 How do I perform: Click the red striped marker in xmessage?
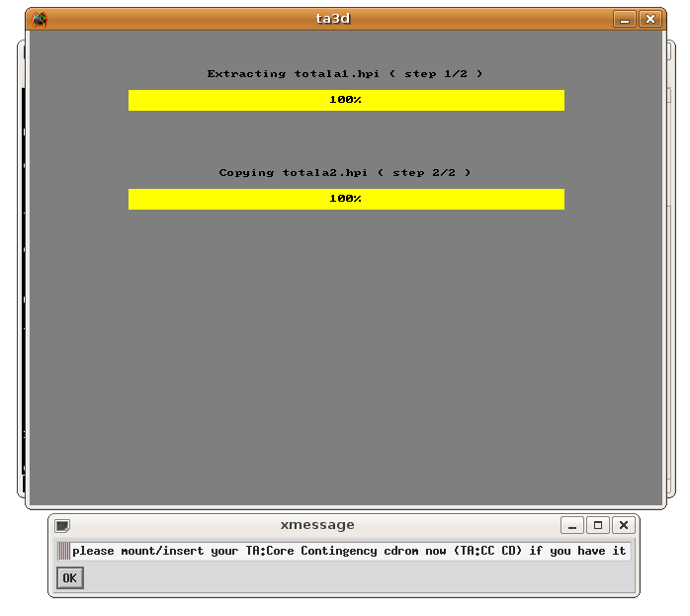click(63, 551)
